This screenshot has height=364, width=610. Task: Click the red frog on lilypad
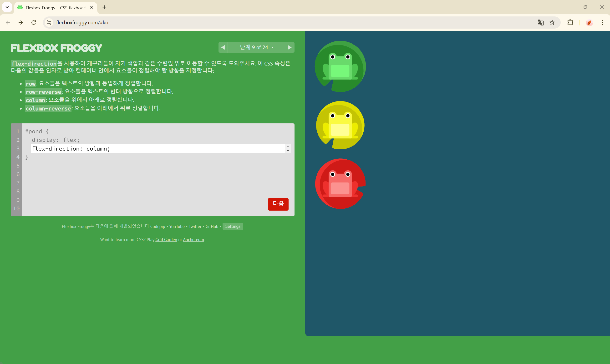coord(340,184)
